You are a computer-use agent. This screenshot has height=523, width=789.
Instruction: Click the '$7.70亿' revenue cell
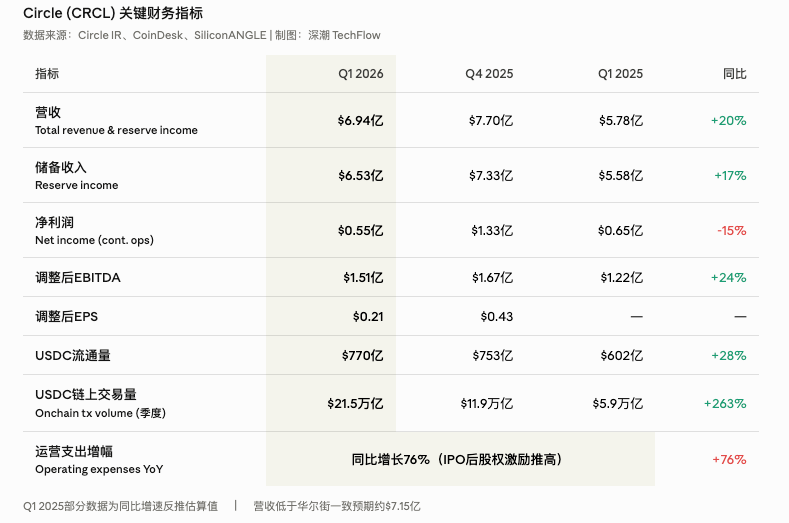click(x=491, y=121)
